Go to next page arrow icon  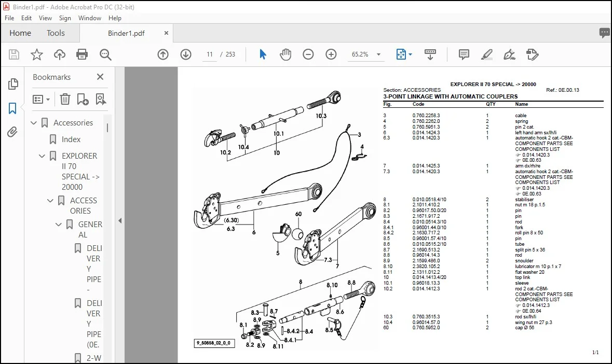tap(186, 54)
